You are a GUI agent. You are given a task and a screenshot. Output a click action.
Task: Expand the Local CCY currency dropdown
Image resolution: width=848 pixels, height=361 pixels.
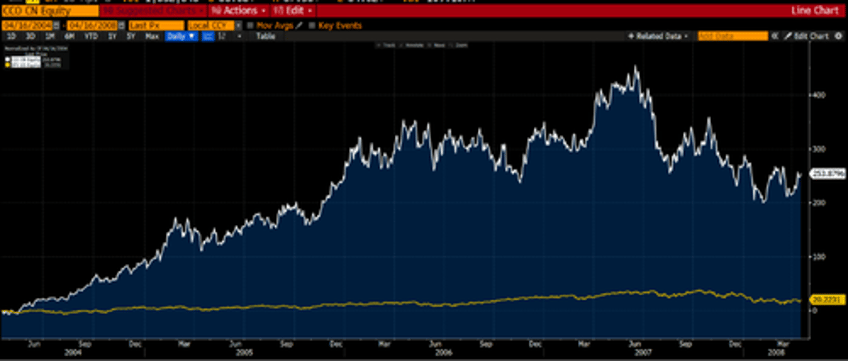tap(238, 25)
